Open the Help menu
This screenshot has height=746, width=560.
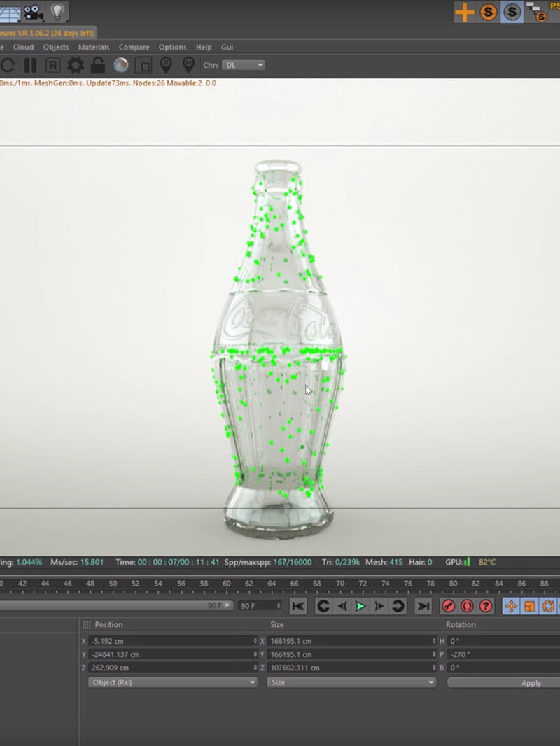pyautogui.click(x=204, y=47)
